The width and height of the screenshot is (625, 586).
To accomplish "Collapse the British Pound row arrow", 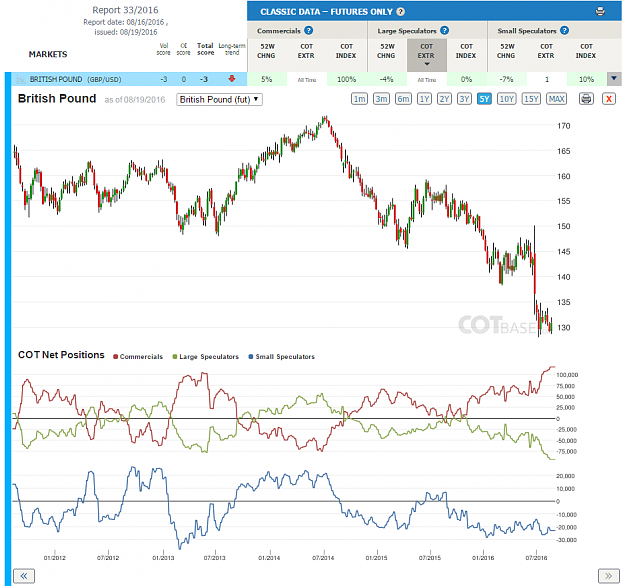I will 614,79.
